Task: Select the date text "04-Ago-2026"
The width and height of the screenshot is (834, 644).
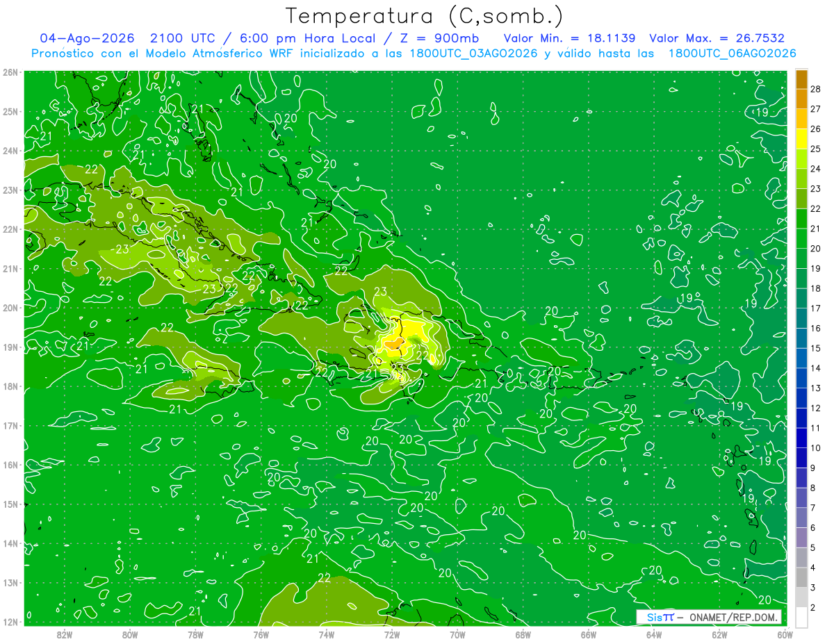Action: [87, 38]
